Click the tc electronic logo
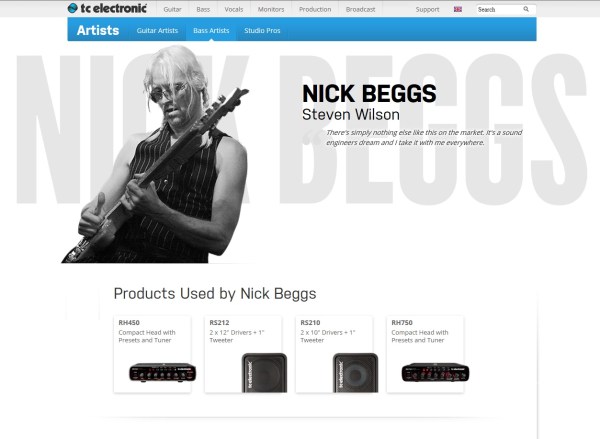This screenshot has width=600, height=439. pos(107,8)
